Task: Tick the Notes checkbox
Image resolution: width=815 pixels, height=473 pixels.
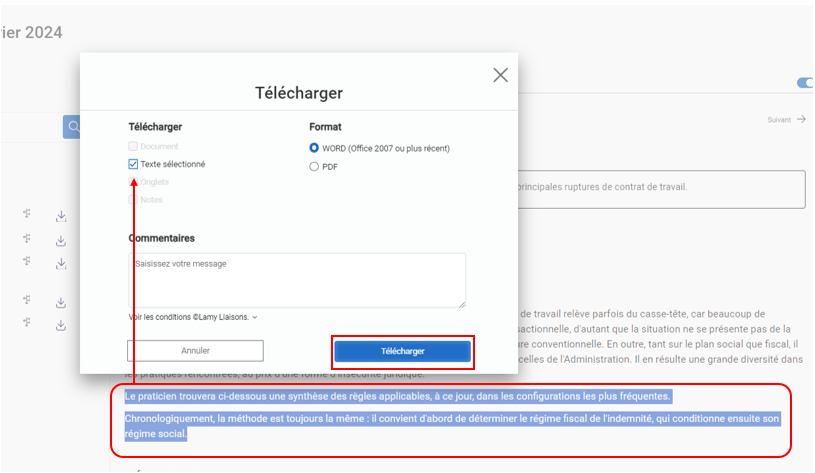Action: [x=134, y=200]
